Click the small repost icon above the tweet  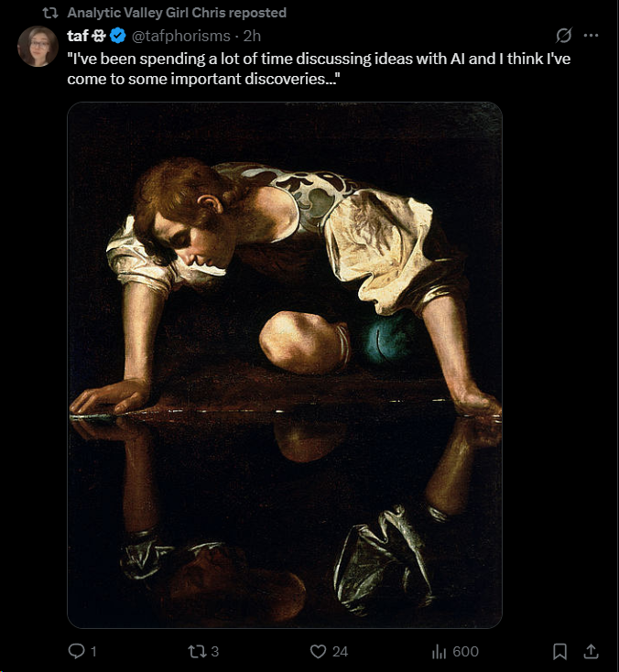(x=51, y=13)
